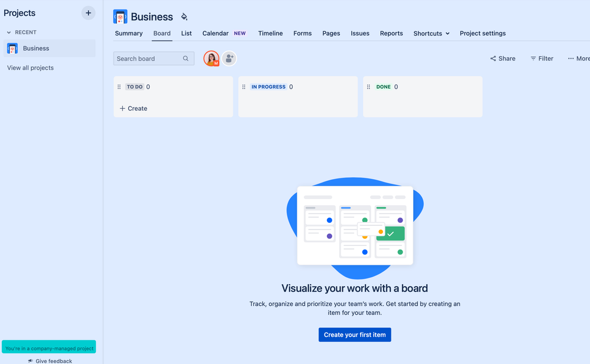Image resolution: width=590 pixels, height=364 pixels.
Task: Click the plus icon beside Projects
Action: [x=88, y=13]
